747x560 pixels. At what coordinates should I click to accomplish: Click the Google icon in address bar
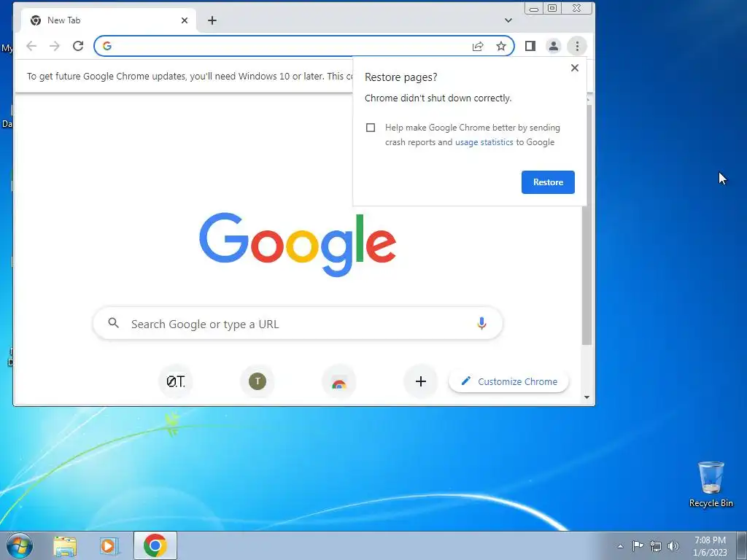107,46
